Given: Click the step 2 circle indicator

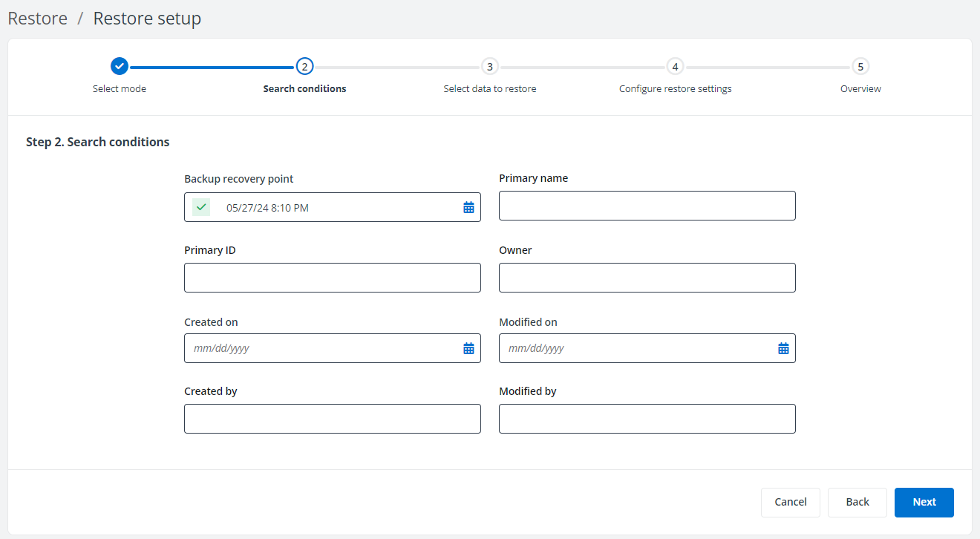Looking at the screenshot, I should tap(304, 66).
